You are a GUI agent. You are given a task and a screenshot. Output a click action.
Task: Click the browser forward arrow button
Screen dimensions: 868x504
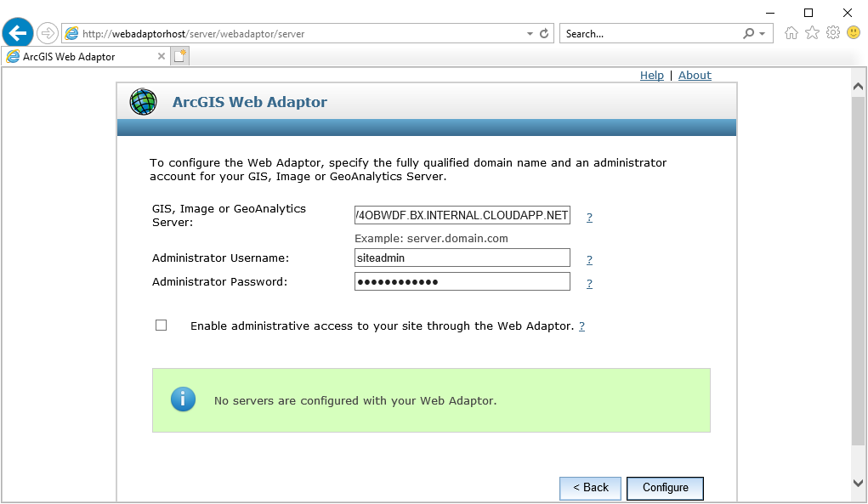pos(48,33)
